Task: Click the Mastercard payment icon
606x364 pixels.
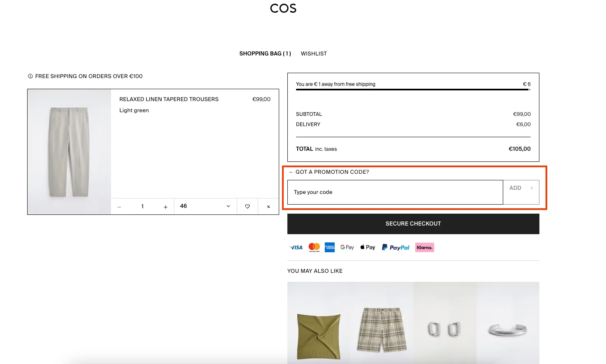Action: pyautogui.click(x=314, y=247)
